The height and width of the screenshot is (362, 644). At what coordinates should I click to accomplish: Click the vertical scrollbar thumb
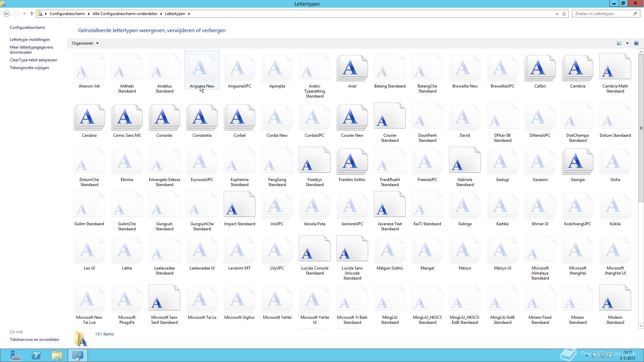pyautogui.click(x=641, y=128)
